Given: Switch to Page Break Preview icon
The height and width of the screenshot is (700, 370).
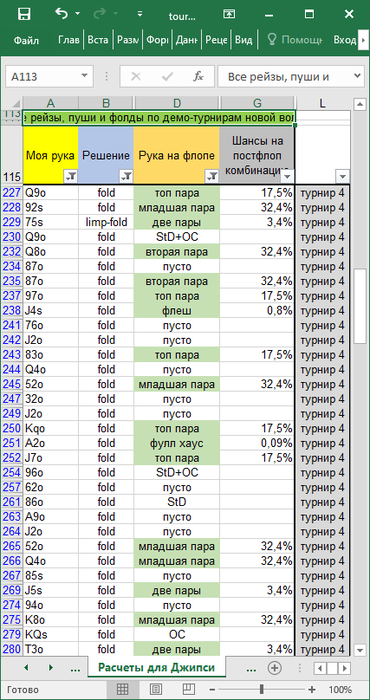Looking at the screenshot, I should tap(189, 689).
